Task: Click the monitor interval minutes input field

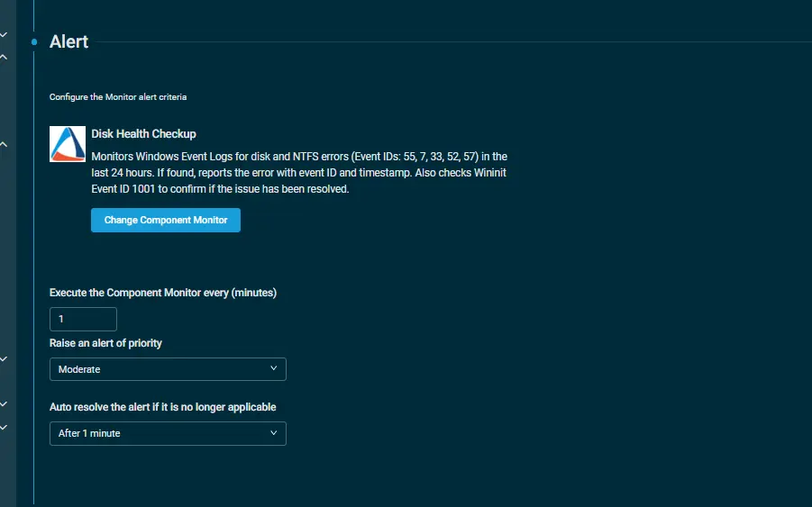Action: tap(83, 319)
